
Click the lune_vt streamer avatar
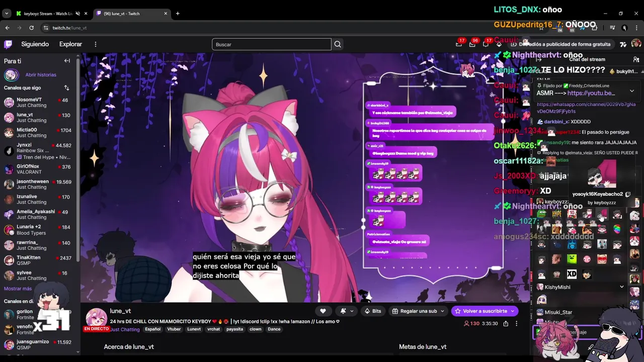pos(96,318)
